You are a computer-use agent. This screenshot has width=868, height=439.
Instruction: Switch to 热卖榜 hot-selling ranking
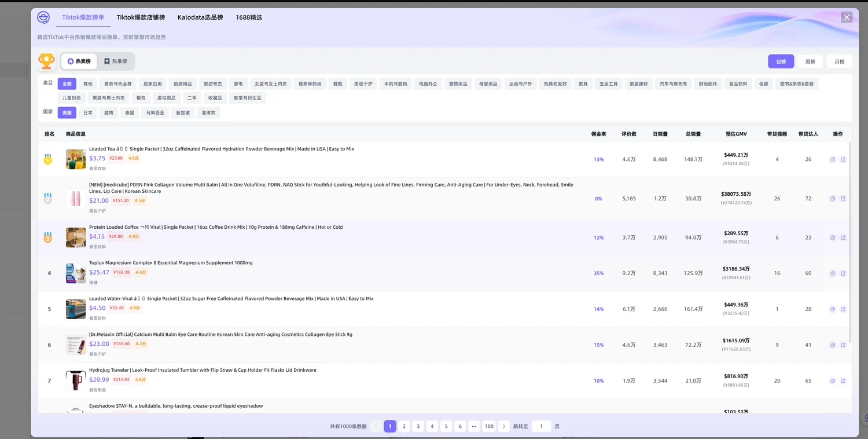[79, 61]
